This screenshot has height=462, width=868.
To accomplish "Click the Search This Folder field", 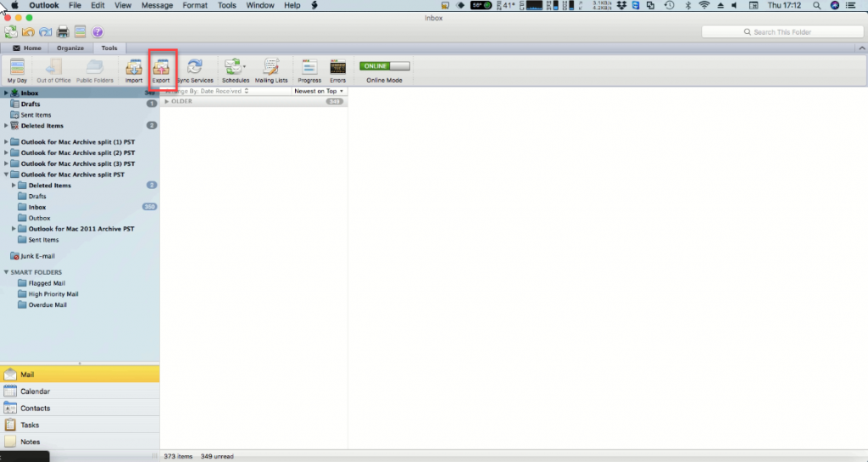I will coord(782,32).
